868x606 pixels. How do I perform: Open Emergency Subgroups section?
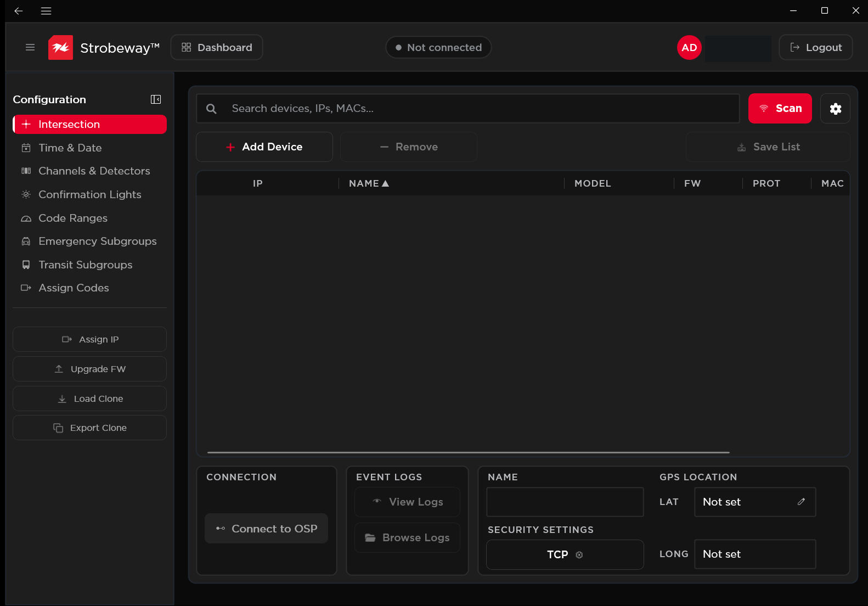(x=90, y=241)
